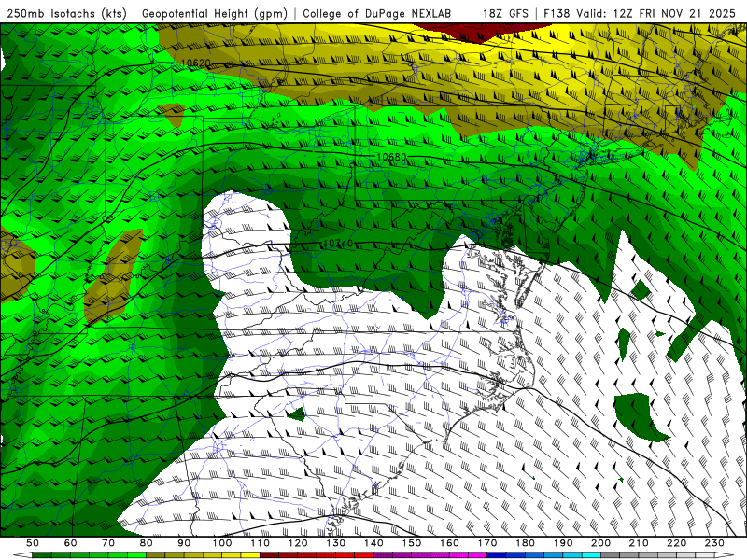Screen dimensions: 747x560
Task: Click the 120 value on the color scale
Action: coord(298,543)
